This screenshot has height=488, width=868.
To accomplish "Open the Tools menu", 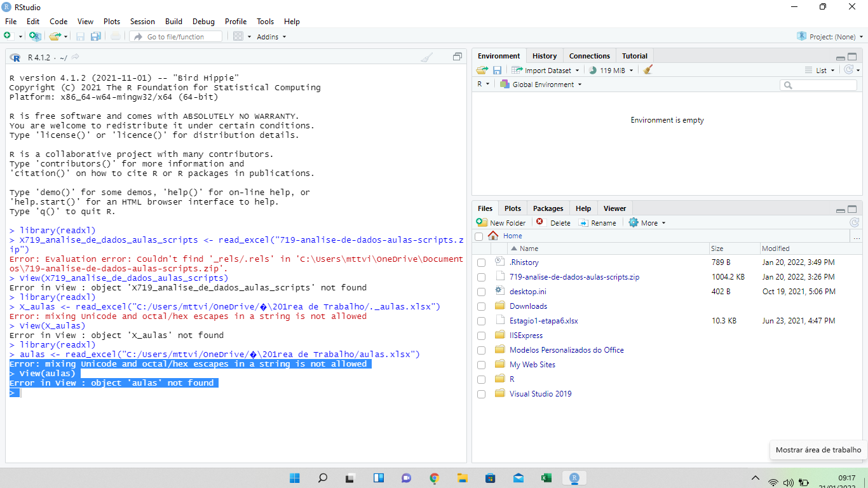I will point(266,21).
